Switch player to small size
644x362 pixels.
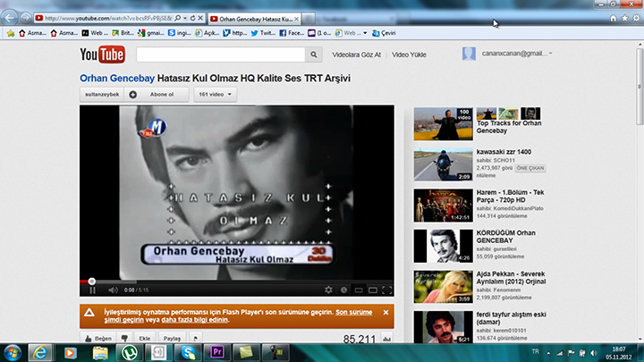click(359, 290)
